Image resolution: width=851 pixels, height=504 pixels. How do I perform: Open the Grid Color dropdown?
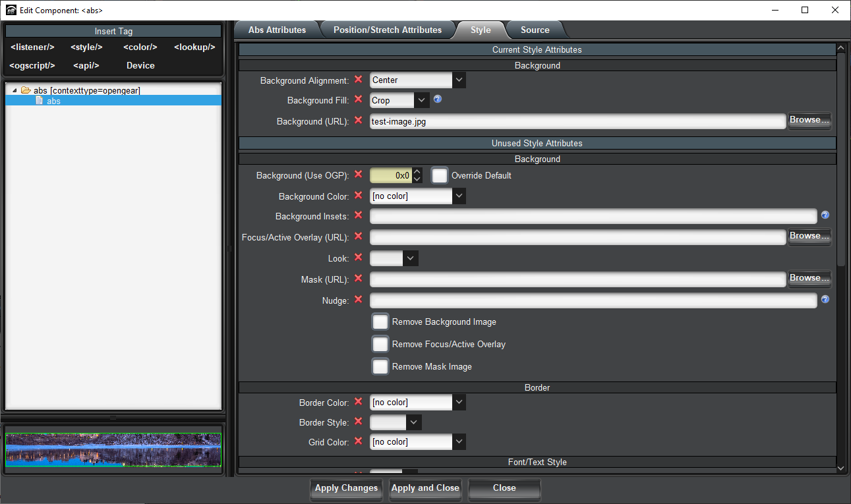click(x=459, y=442)
